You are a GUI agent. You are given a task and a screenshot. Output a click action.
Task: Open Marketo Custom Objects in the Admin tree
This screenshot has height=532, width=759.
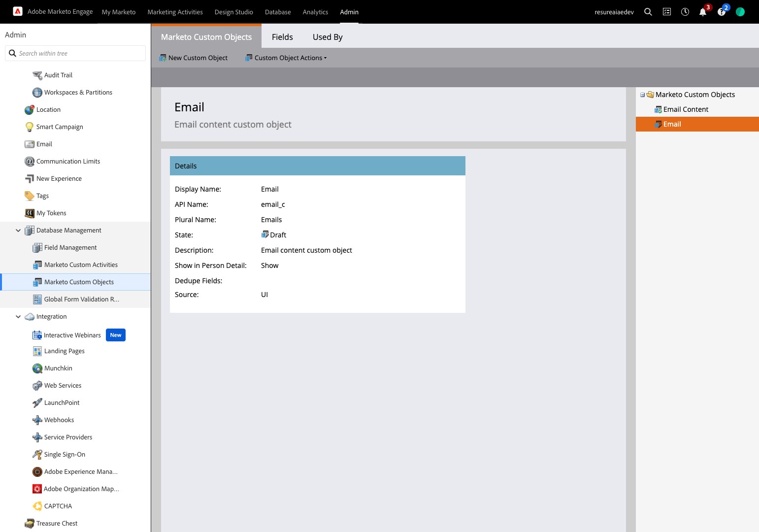(75, 282)
